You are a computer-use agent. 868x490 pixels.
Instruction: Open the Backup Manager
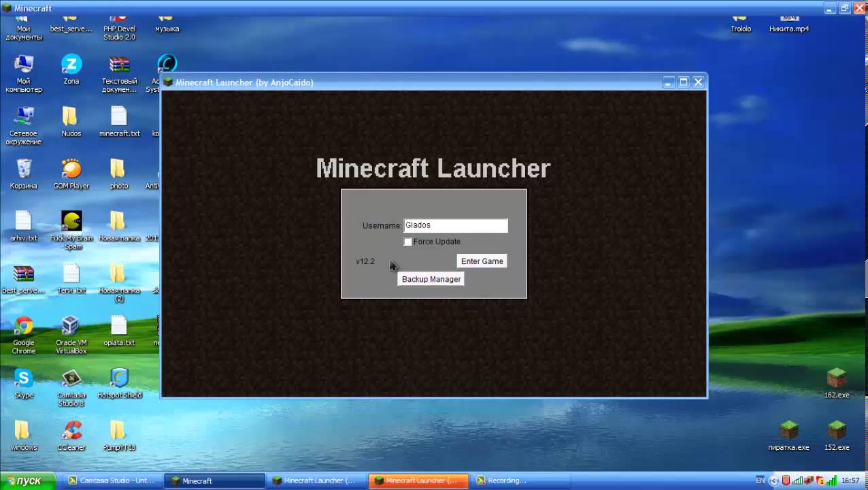pyautogui.click(x=431, y=279)
